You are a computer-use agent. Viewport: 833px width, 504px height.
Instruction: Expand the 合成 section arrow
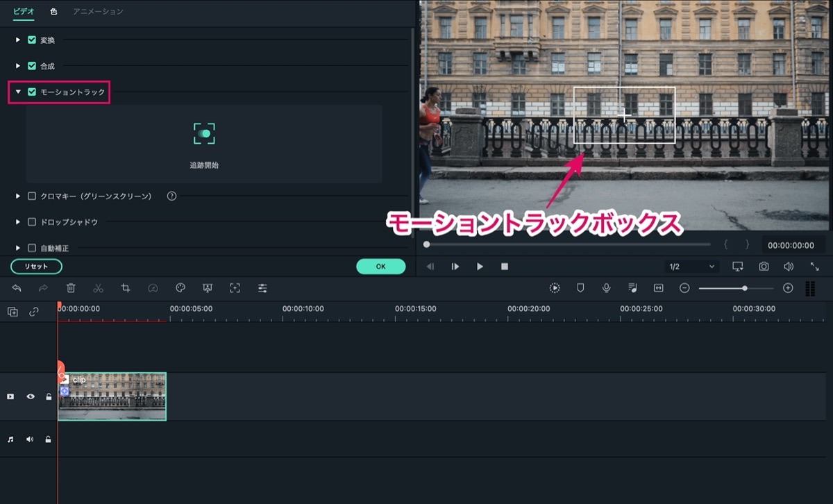click(x=18, y=66)
